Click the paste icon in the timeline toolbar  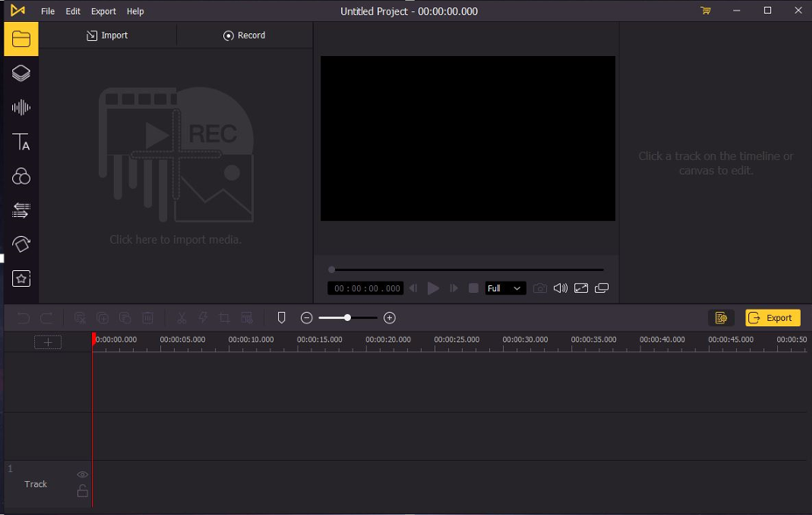point(125,317)
